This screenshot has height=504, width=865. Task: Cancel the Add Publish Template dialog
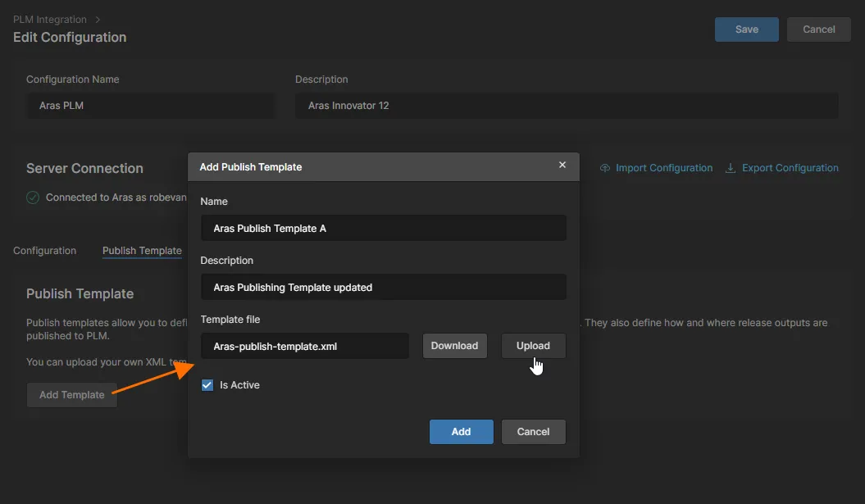click(x=533, y=432)
